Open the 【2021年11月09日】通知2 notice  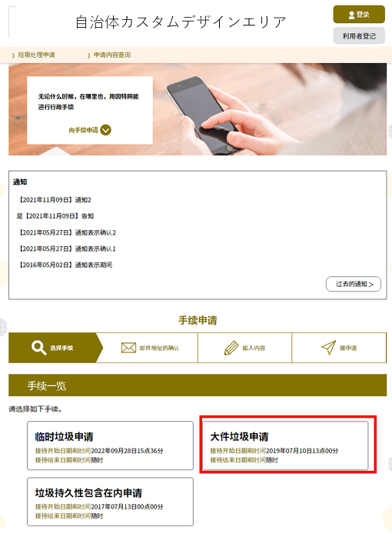(55, 200)
